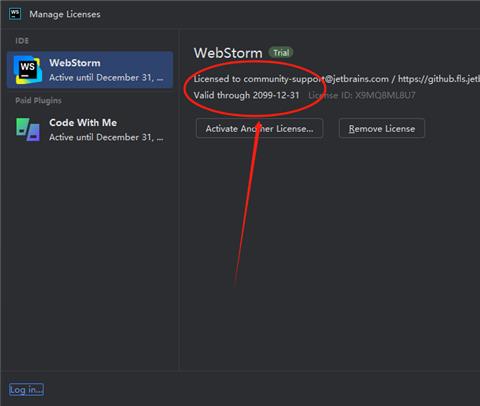Open WebStorm item in IDE list

click(x=90, y=70)
